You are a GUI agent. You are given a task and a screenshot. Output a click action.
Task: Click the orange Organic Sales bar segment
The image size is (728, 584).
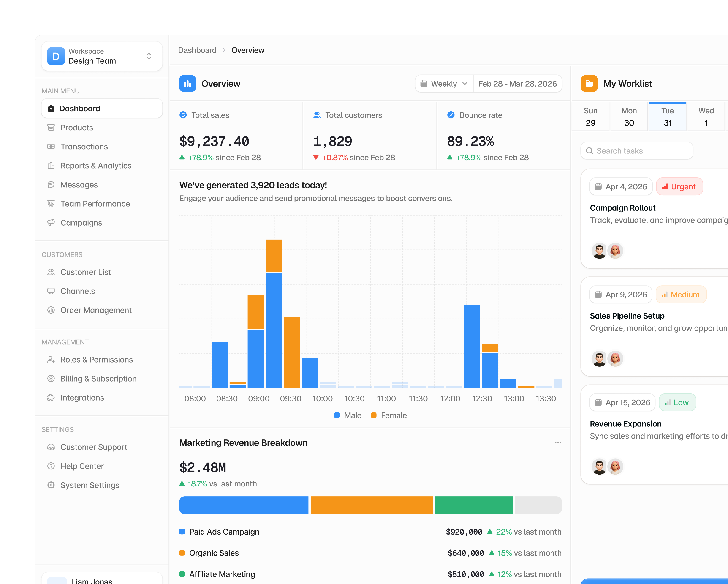coord(371,505)
